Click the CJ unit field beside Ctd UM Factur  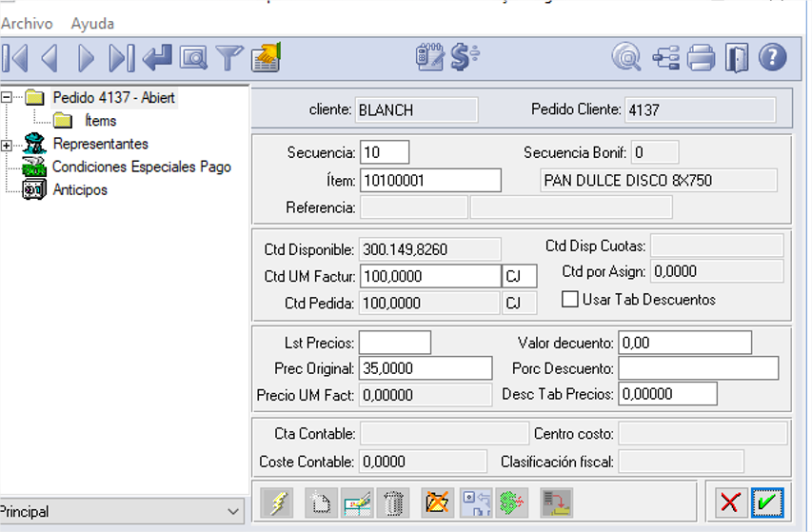coord(520,276)
